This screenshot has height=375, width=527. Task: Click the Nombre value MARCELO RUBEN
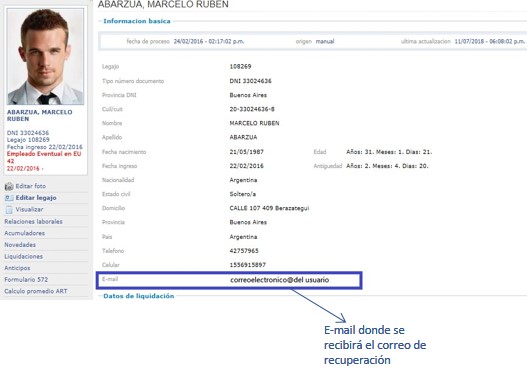pos(254,123)
